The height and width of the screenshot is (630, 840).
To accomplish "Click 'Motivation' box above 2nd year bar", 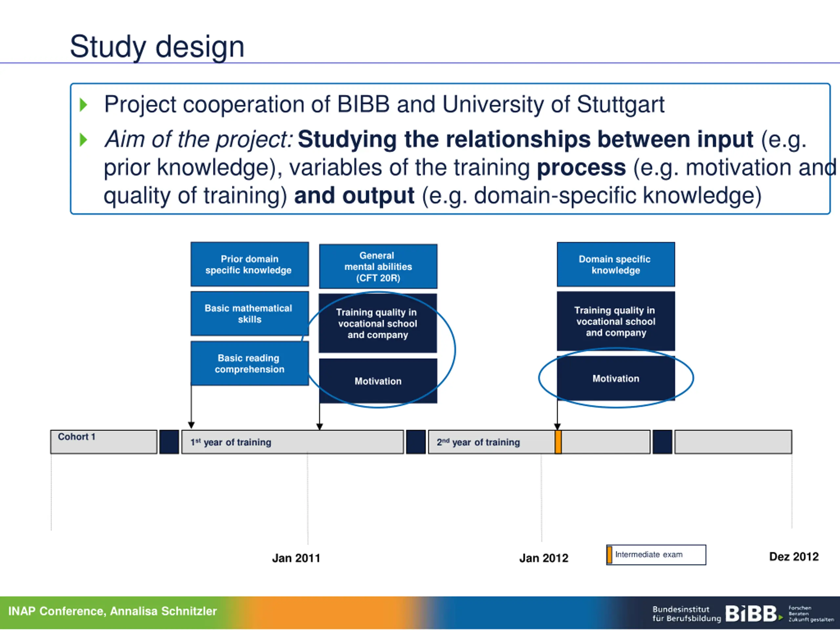I will [616, 378].
